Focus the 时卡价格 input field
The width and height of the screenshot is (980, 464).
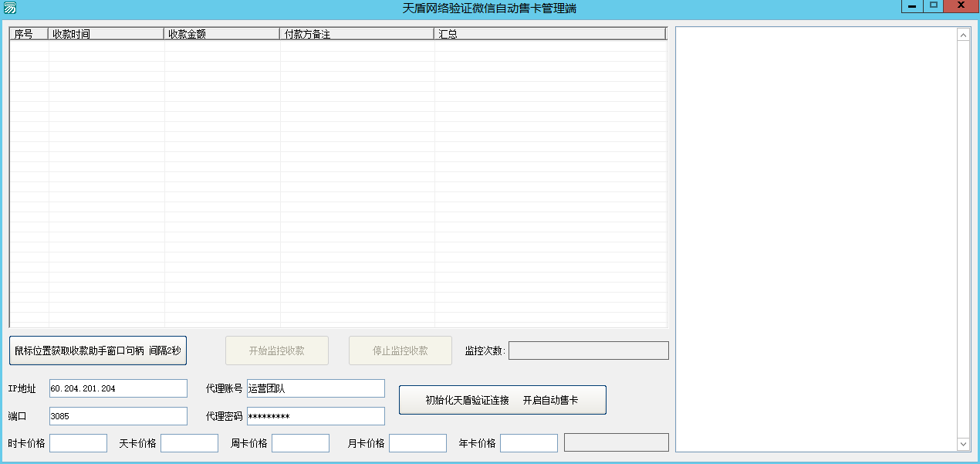(x=78, y=443)
